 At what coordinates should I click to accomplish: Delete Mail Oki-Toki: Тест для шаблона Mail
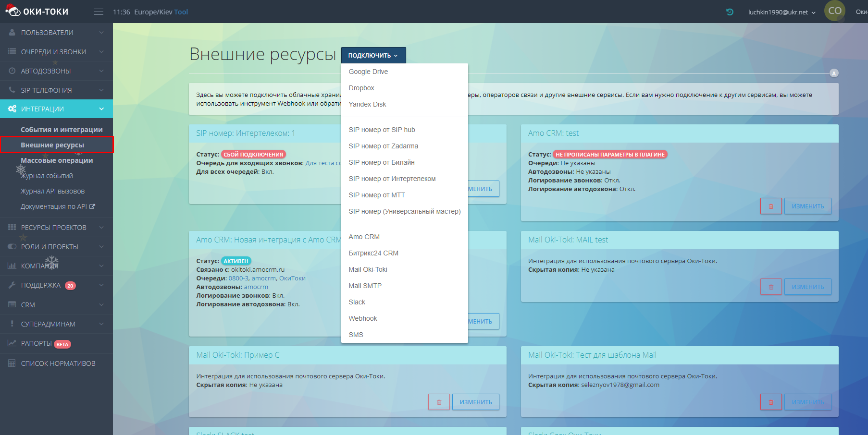point(771,402)
